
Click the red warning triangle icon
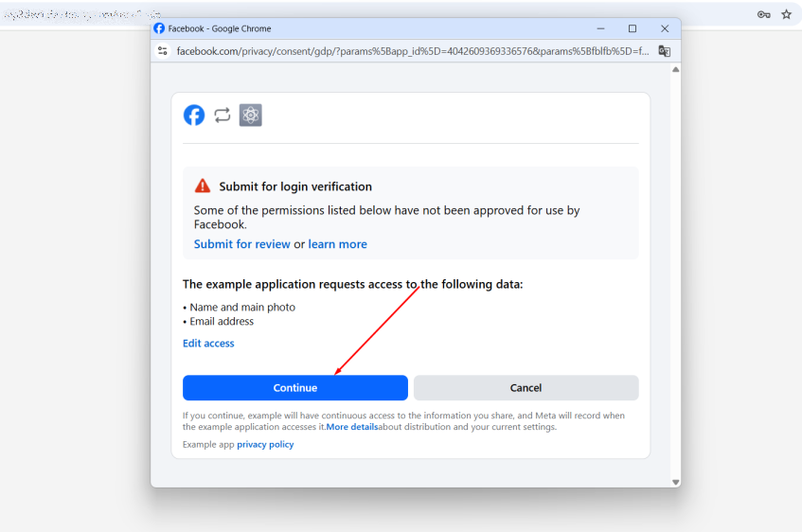click(203, 186)
